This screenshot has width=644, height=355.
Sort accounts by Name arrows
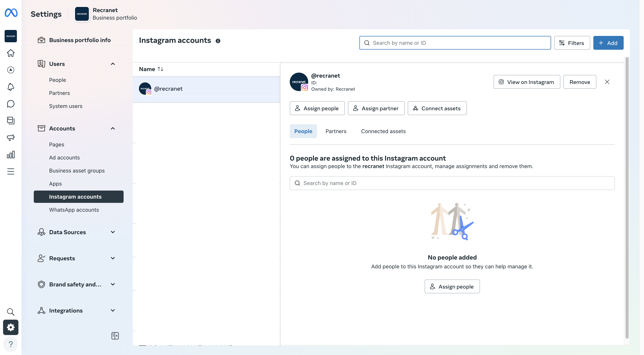(160, 69)
